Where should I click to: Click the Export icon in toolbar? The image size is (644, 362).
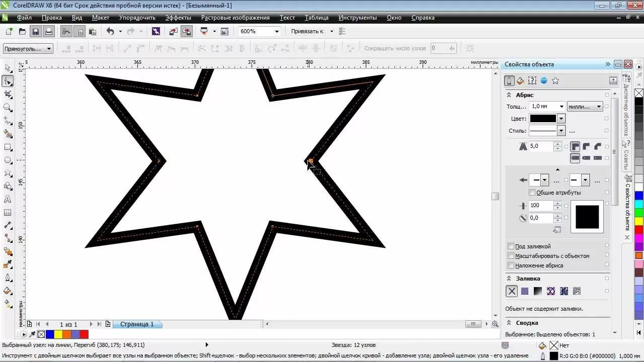[187, 31]
